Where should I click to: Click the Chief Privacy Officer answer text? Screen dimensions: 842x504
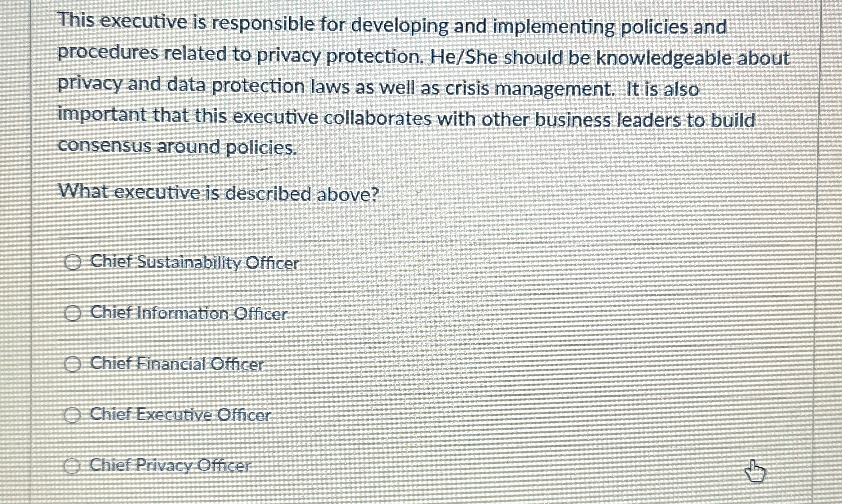pyautogui.click(x=170, y=466)
